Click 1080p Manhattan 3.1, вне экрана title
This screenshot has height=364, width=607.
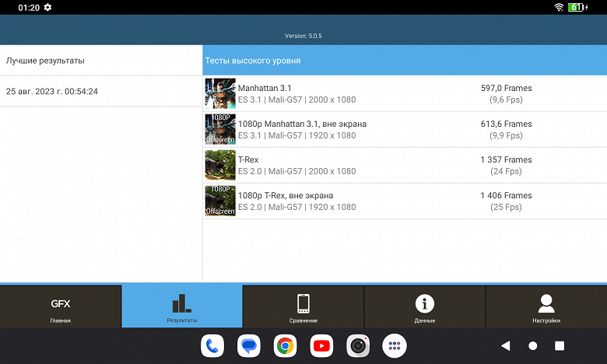[x=303, y=124]
